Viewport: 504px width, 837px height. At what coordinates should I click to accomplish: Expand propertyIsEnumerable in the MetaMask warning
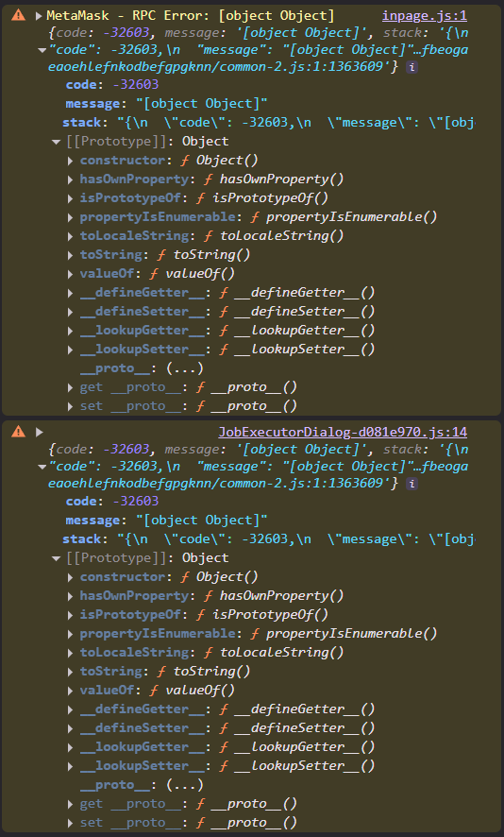(x=71, y=217)
